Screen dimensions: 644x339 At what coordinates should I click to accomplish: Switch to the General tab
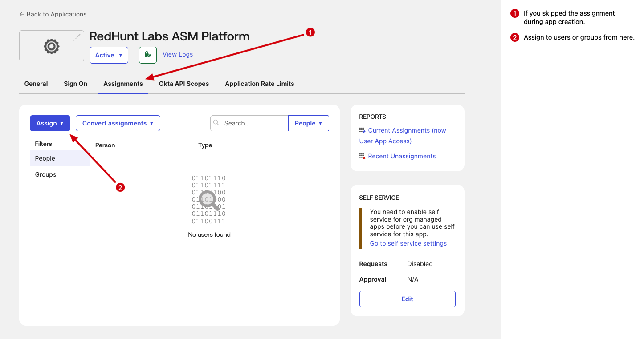coord(36,84)
